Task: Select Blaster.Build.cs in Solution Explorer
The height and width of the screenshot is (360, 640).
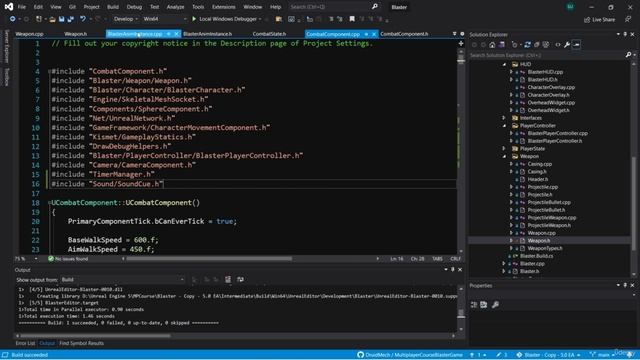Action: [536, 256]
